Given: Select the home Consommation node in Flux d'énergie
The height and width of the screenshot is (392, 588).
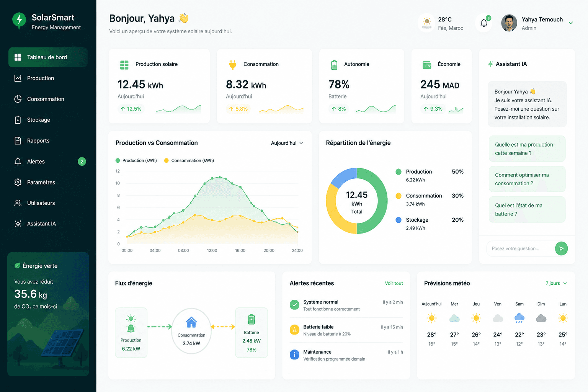Looking at the screenshot, I should point(191,331).
